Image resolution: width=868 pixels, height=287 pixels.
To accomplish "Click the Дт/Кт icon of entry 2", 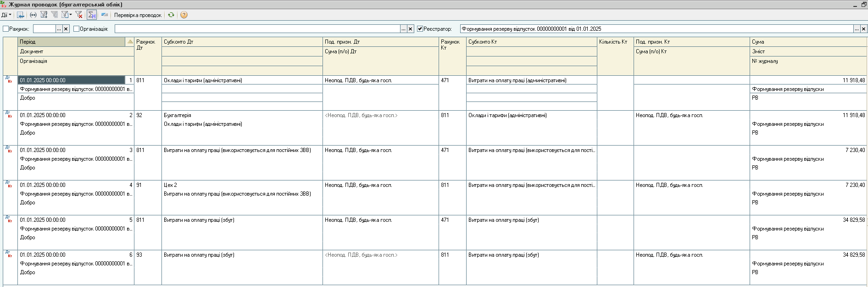I will coord(9,115).
